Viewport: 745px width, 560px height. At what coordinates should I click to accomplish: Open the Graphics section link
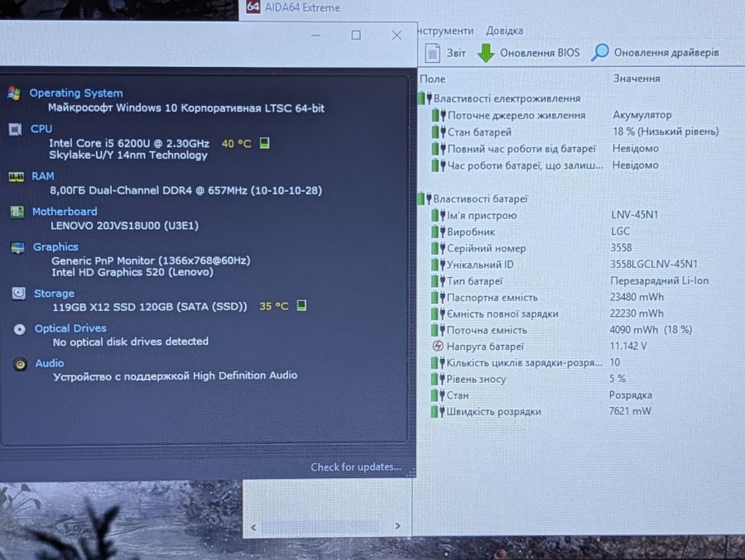pyautogui.click(x=55, y=247)
